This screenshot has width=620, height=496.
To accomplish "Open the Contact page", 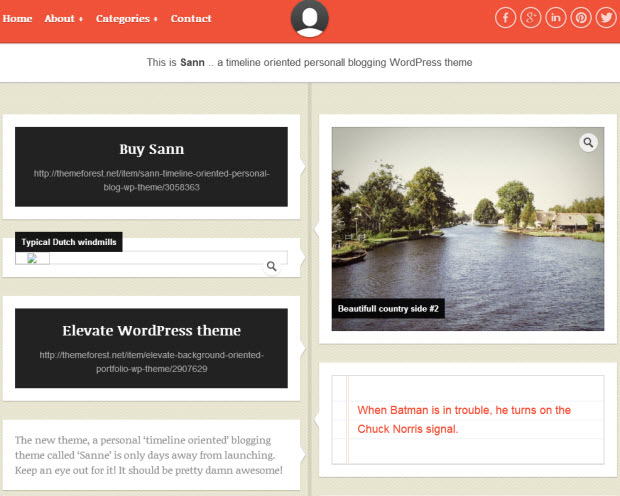I will (x=191, y=19).
